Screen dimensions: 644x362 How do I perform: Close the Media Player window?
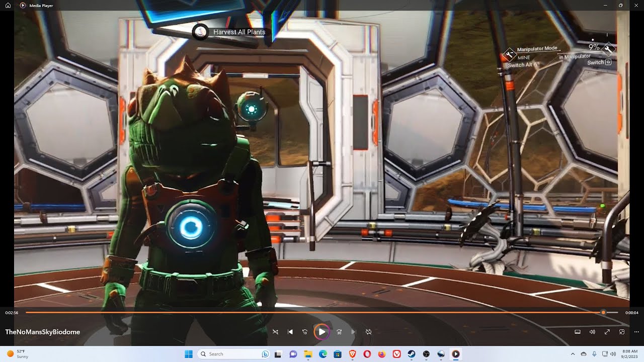tap(636, 5)
